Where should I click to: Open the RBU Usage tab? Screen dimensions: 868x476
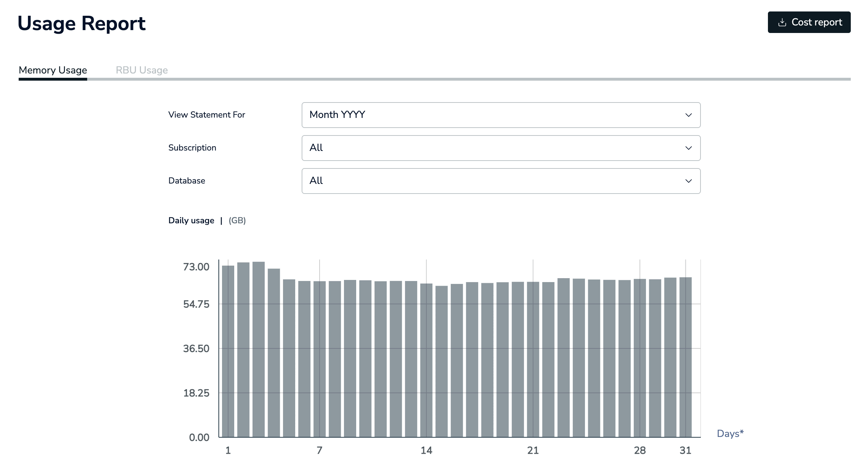point(142,70)
